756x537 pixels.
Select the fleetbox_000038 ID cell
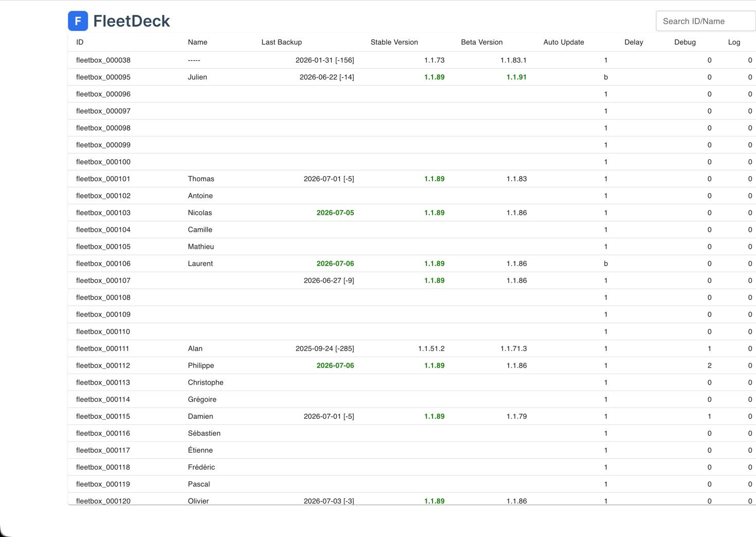click(103, 60)
